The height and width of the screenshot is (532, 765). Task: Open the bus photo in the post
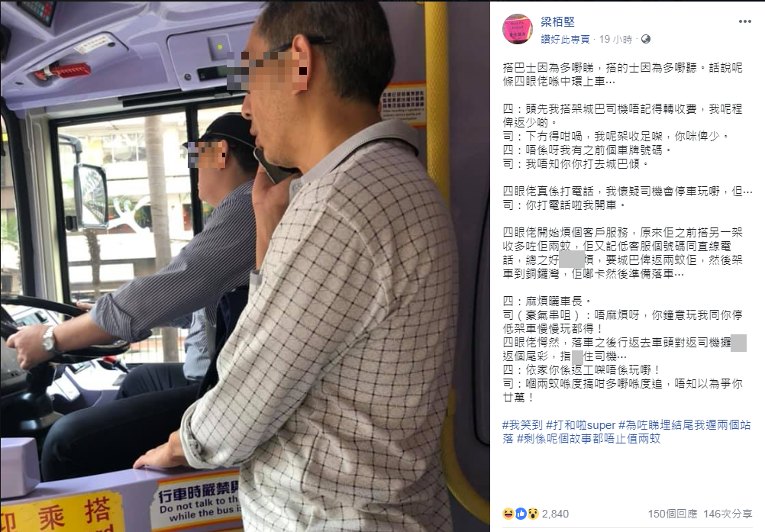[245, 266]
